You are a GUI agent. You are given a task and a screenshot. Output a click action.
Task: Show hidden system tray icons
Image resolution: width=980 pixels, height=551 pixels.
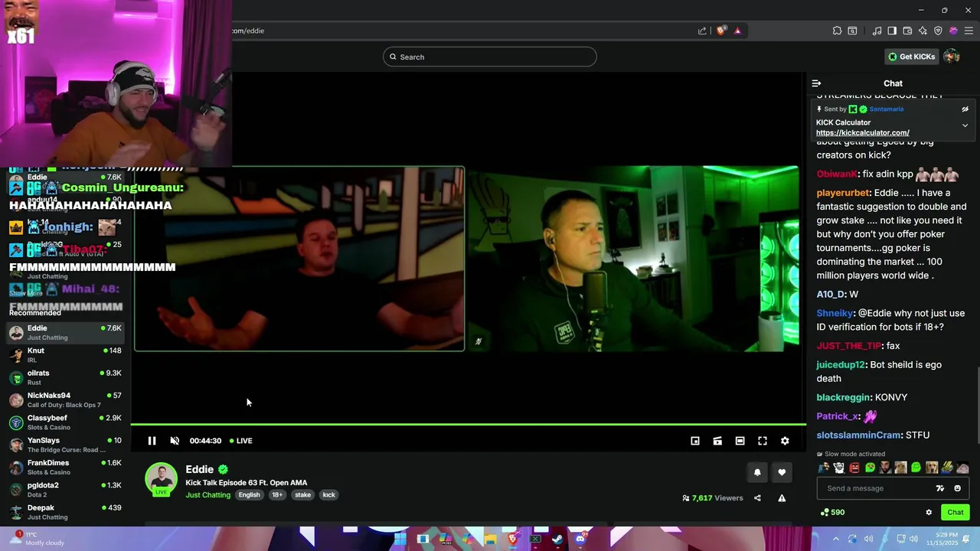(836, 539)
